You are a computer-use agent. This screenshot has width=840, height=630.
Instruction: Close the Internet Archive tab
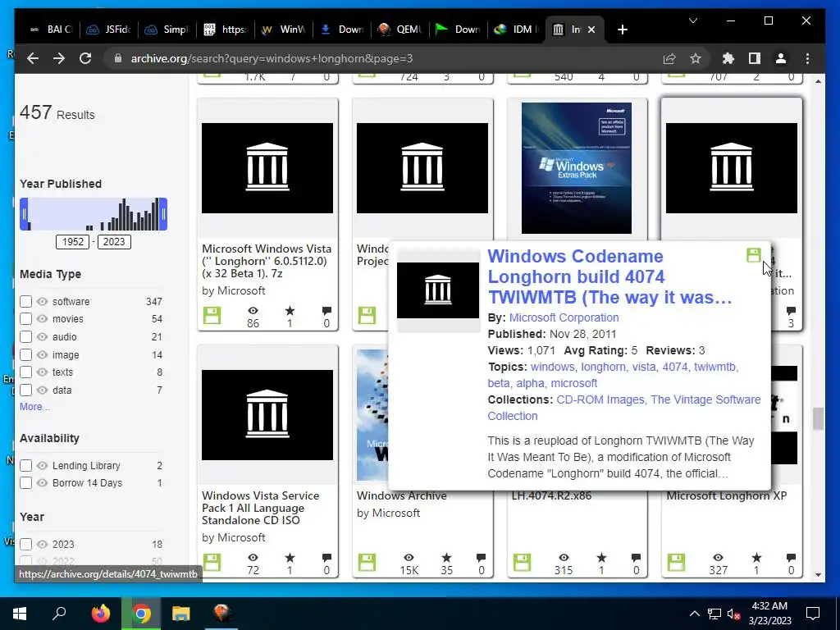coord(591,30)
